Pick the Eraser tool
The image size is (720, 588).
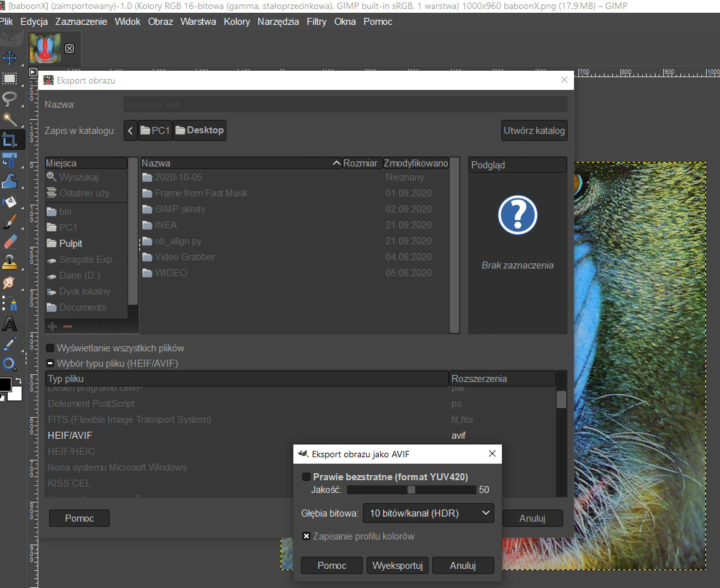tap(10, 242)
